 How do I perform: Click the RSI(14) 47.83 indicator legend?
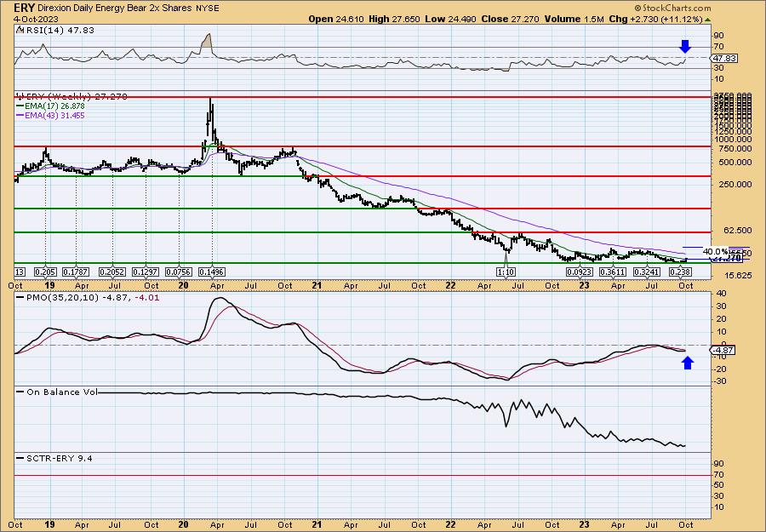pyautogui.click(x=55, y=31)
